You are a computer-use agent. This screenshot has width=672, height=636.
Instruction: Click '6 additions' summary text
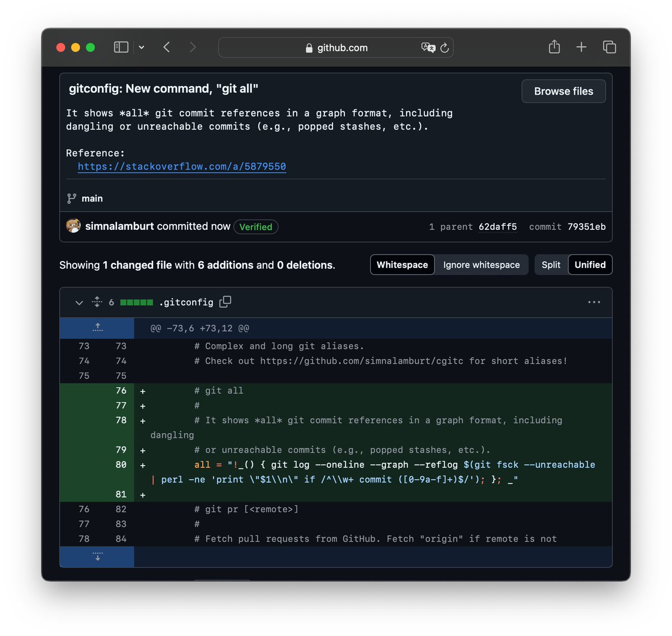pyautogui.click(x=225, y=265)
